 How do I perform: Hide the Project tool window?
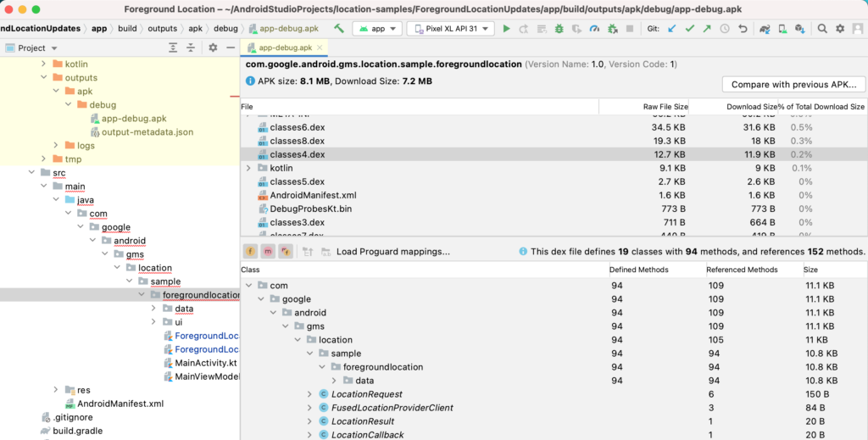(231, 48)
